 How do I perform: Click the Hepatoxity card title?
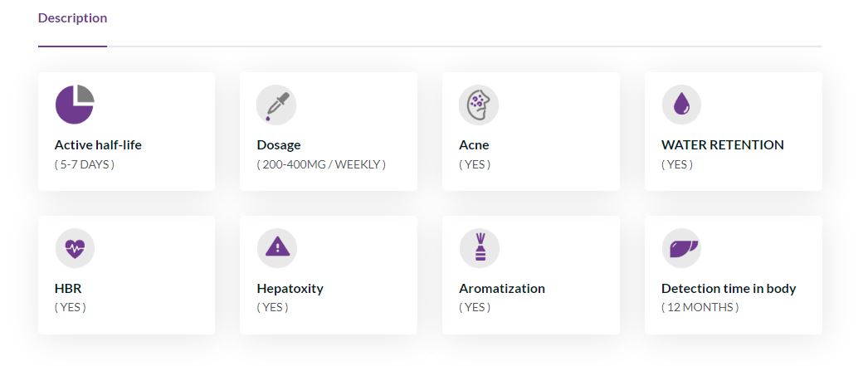click(x=290, y=289)
